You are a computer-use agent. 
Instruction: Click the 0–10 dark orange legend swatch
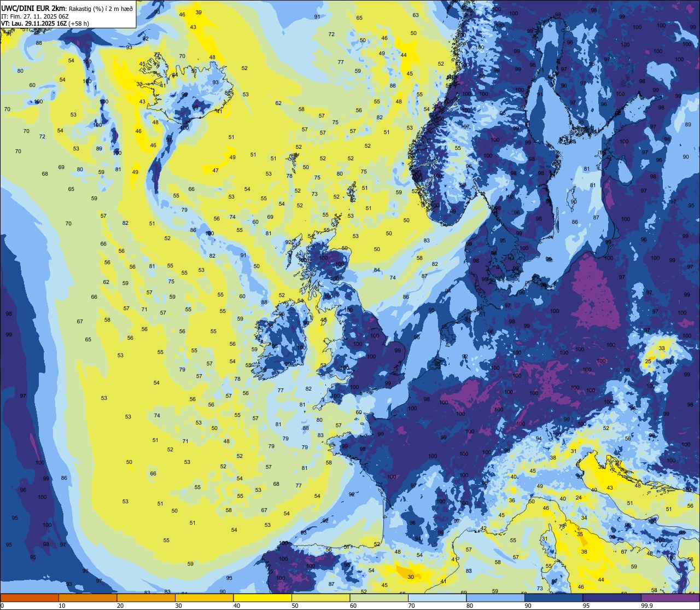tap(30, 598)
